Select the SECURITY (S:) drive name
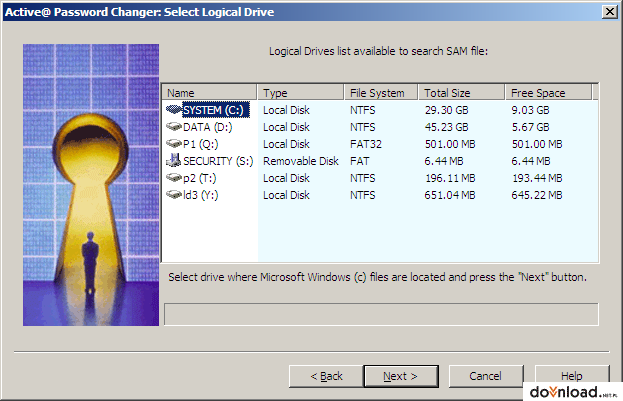The height and width of the screenshot is (401, 623). pos(218,161)
